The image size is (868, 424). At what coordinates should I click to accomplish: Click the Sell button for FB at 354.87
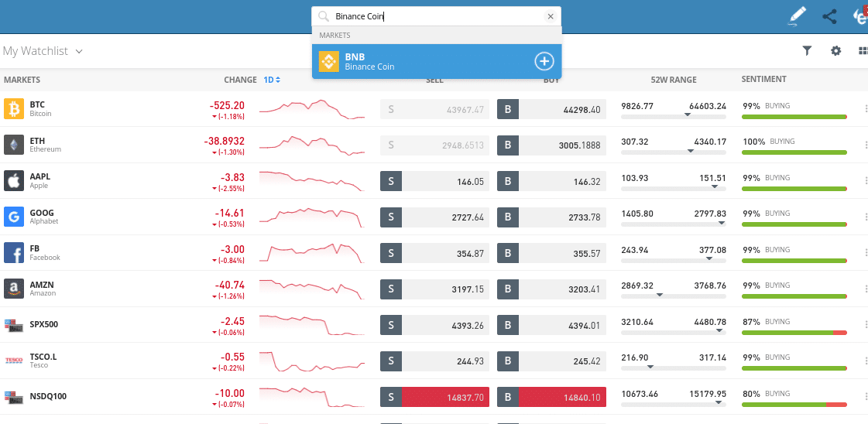[434, 253]
